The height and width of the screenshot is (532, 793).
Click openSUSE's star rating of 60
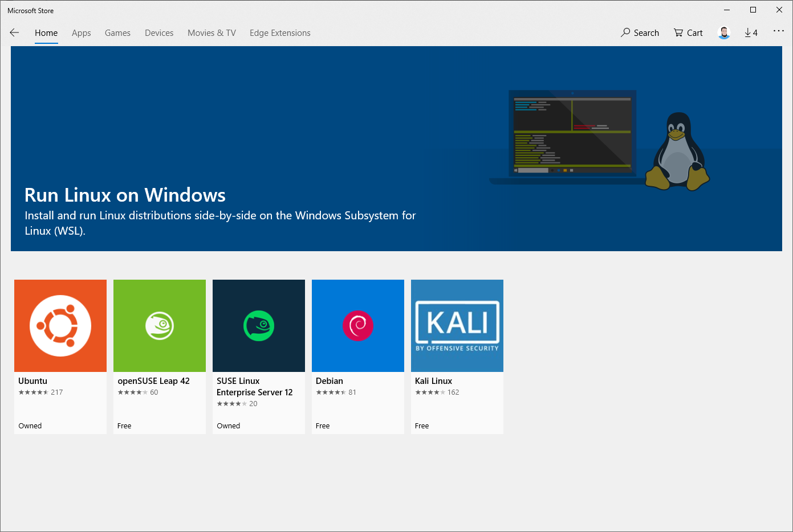pos(137,392)
